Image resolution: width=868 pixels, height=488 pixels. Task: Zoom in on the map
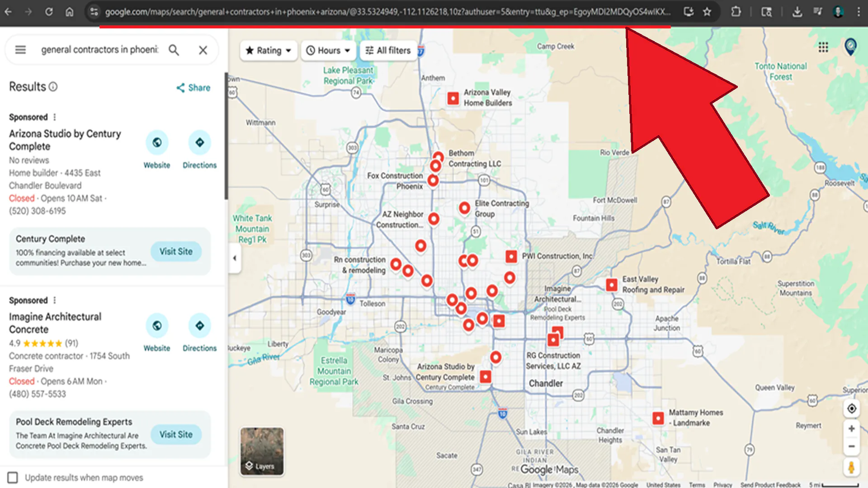tap(851, 429)
